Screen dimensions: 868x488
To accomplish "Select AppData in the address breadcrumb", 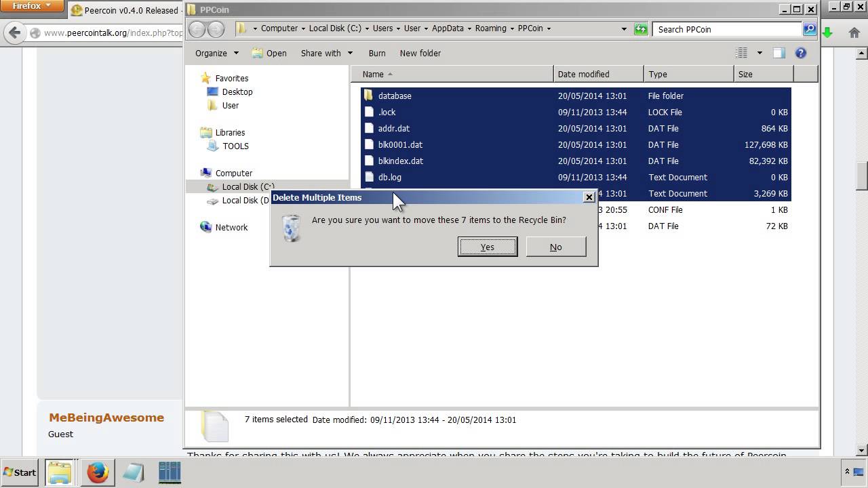I will pos(448,28).
